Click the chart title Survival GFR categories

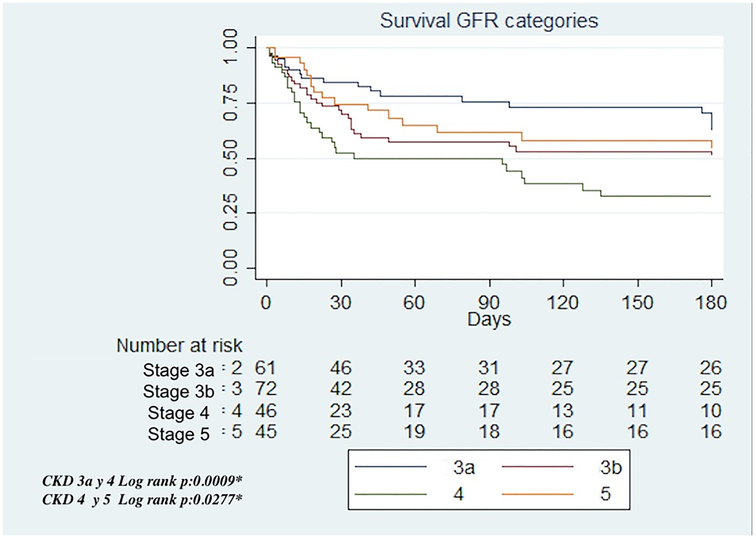pyautogui.click(x=489, y=21)
